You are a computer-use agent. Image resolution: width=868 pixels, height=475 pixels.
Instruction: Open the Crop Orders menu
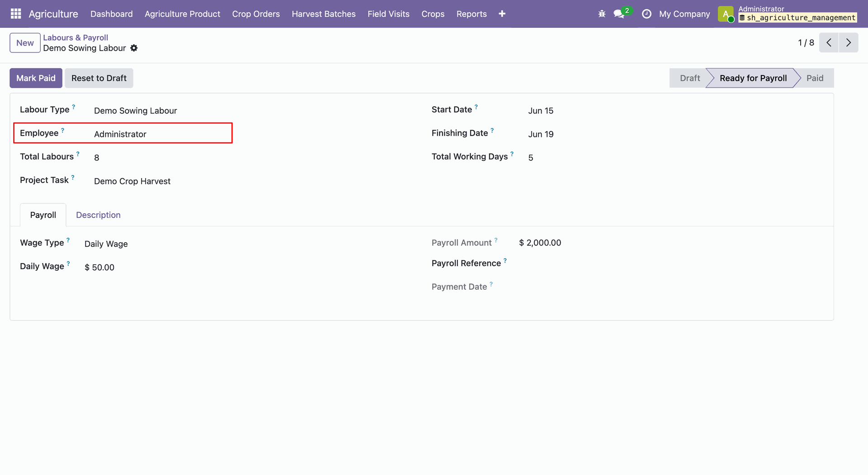coord(256,14)
